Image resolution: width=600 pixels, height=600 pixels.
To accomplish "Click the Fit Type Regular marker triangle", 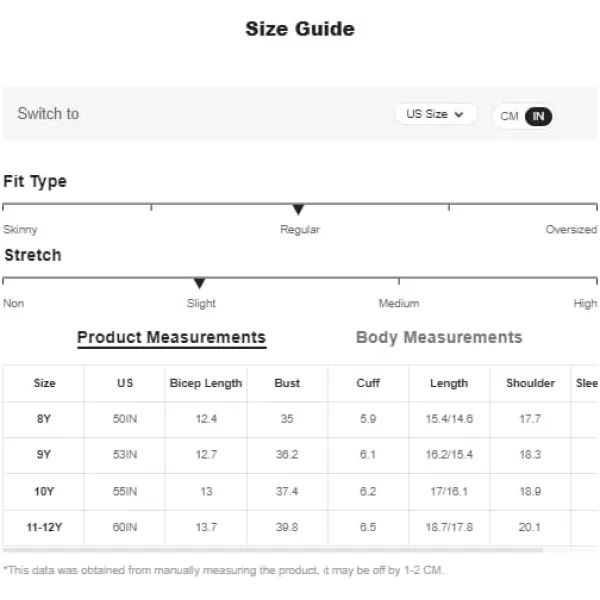I will [298, 209].
